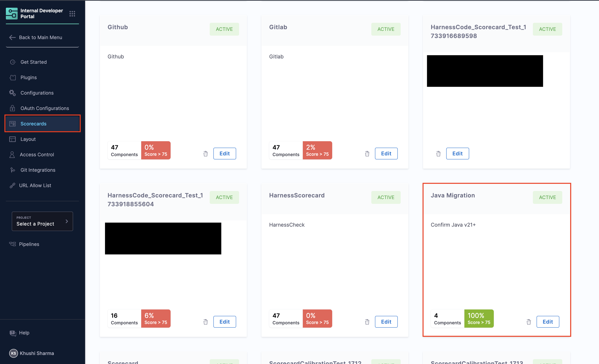Click the Internal Developer Portal logo
This screenshot has height=364, width=599.
(x=12, y=14)
